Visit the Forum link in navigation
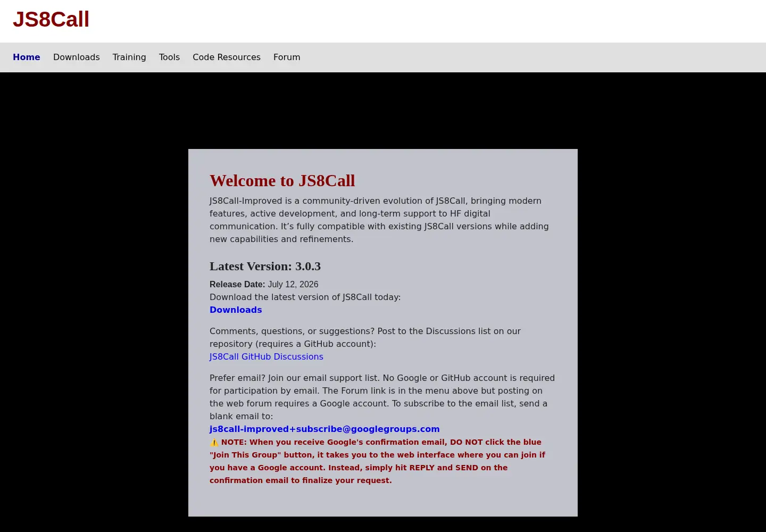 [x=287, y=57]
